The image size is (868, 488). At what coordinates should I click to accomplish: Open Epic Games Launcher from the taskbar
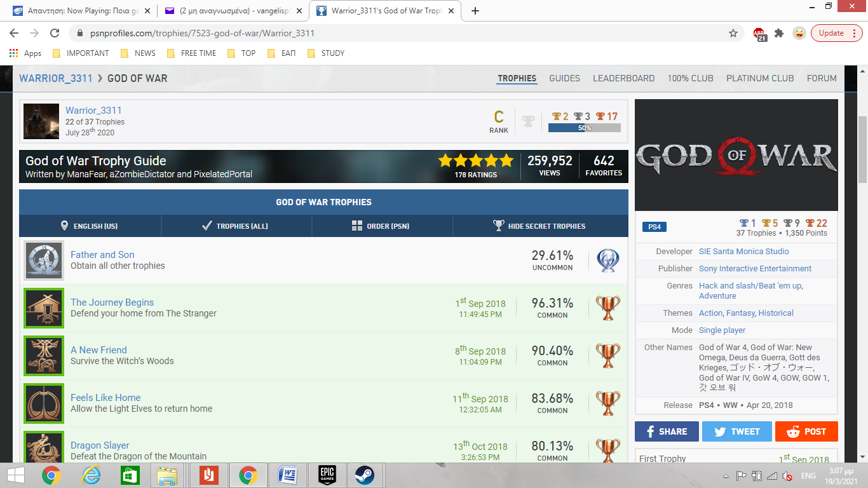click(x=327, y=475)
